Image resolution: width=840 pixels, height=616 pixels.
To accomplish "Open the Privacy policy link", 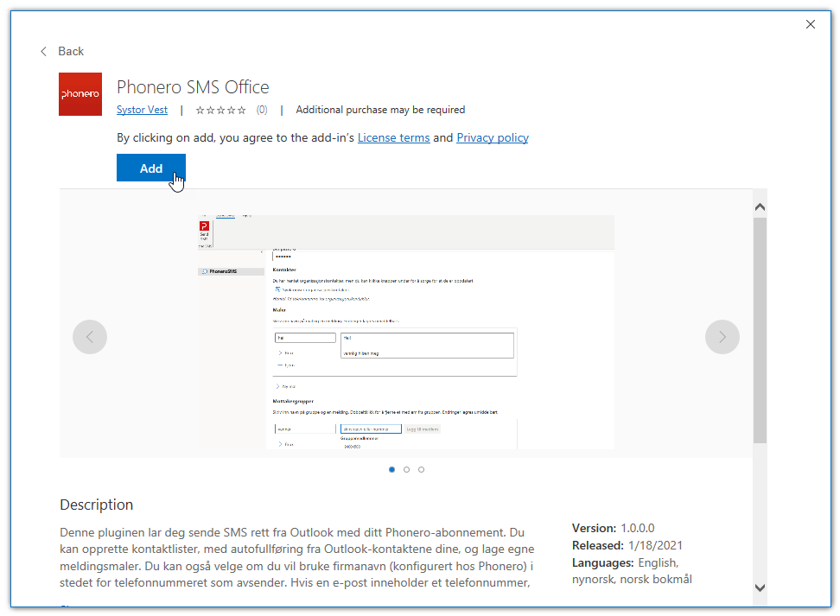I will (493, 137).
